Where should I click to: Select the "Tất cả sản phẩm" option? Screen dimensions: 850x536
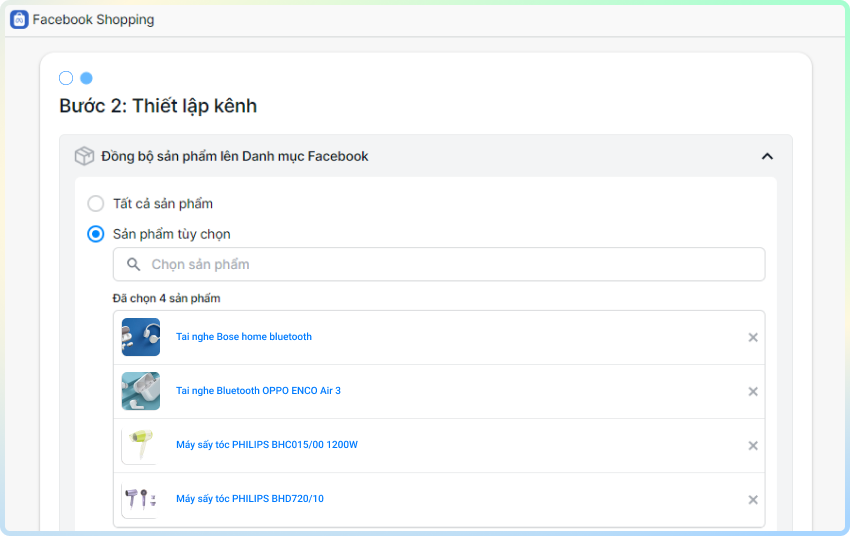[x=96, y=204]
